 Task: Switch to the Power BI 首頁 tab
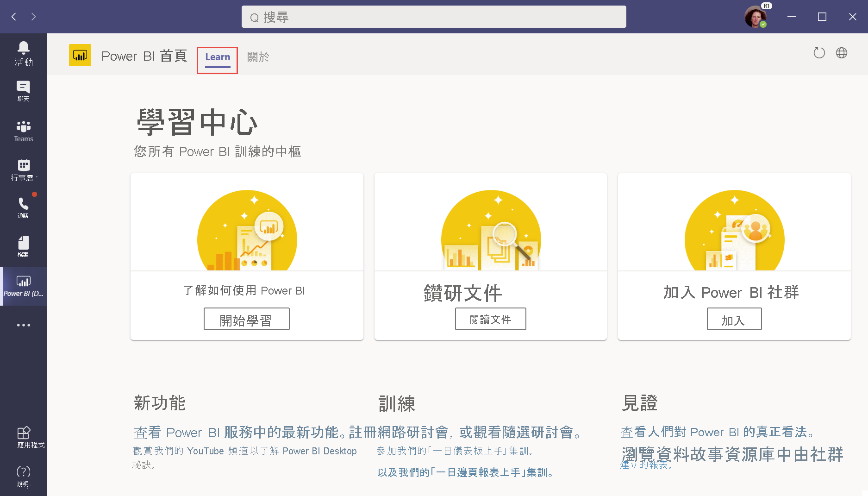pyautogui.click(x=144, y=56)
